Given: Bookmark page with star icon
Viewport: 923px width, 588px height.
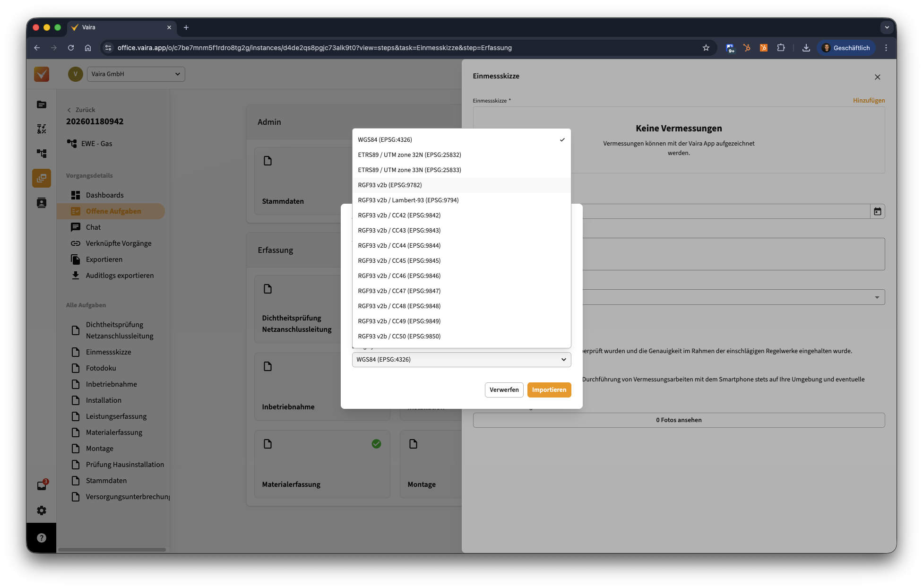Looking at the screenshot, I should [x=706, y=48].
